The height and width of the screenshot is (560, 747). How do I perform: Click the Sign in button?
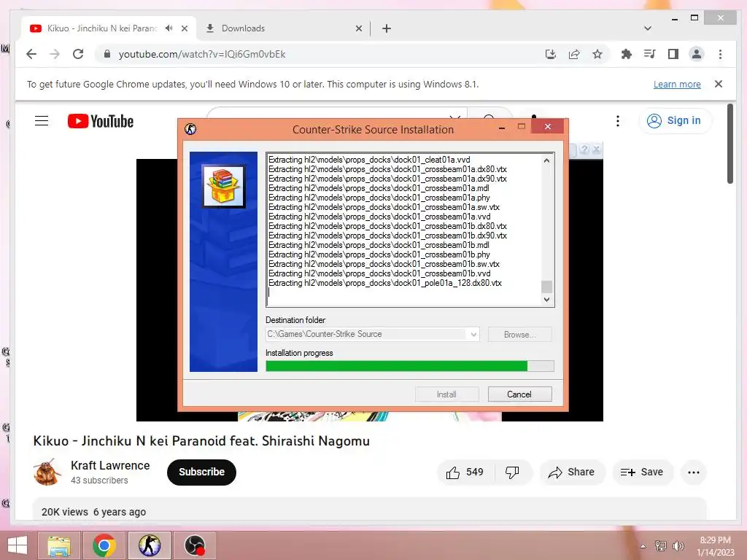(x=676, y=121)
